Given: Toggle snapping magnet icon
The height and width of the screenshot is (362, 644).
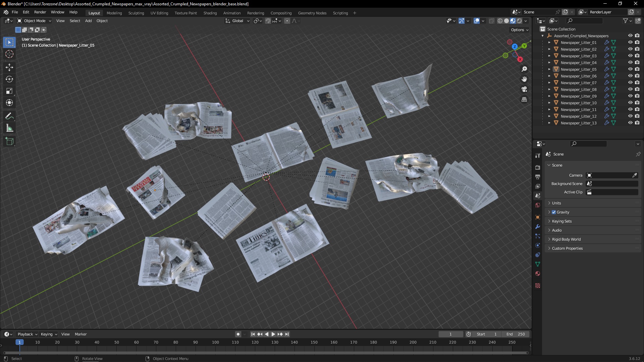Looking at the screenshot, I should pyautogui.click(x=268, y=21).
